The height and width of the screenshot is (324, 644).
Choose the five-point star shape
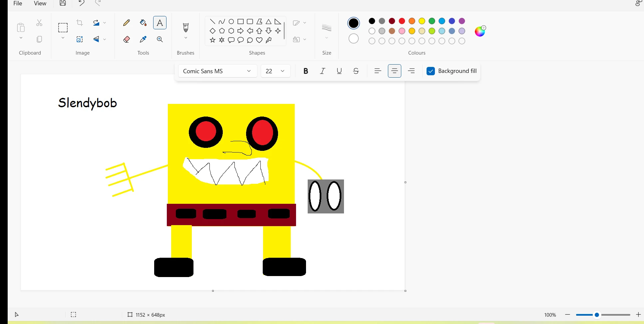tap(212, 40)
